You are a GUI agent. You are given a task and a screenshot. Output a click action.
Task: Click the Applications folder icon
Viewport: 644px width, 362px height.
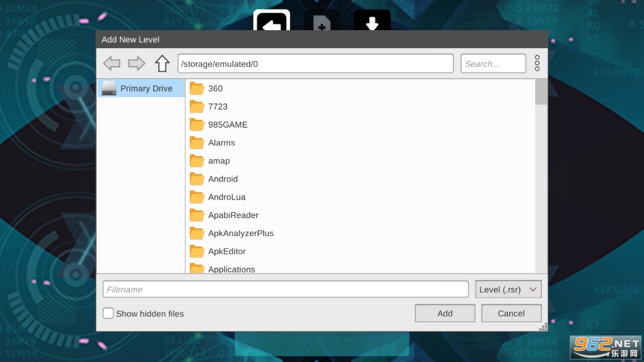click(x=197, y=268)
